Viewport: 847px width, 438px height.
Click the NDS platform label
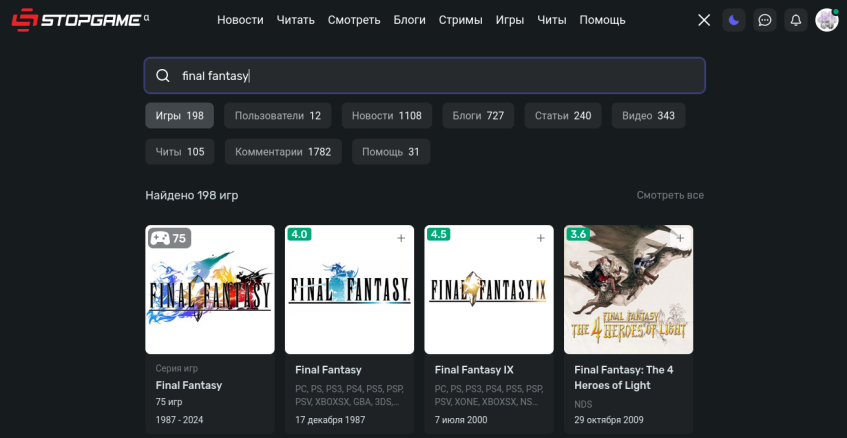[x=583, y=405]
